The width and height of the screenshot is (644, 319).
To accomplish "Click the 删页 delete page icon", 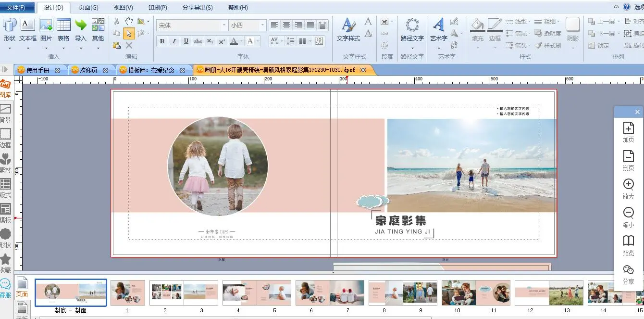I will tap(628, 156).
